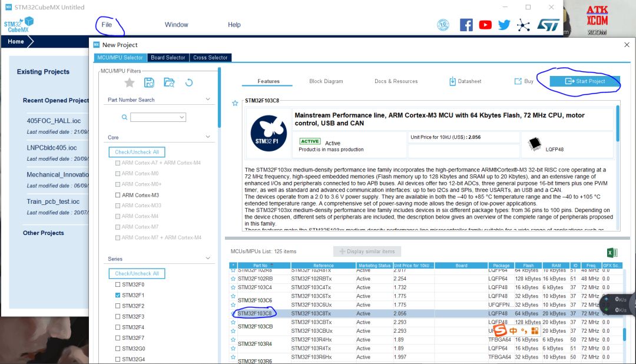Image resolution: width=636 pixels, height=364 pixels.
Task: Sort list by Part No column header
Action: (264, 266)
